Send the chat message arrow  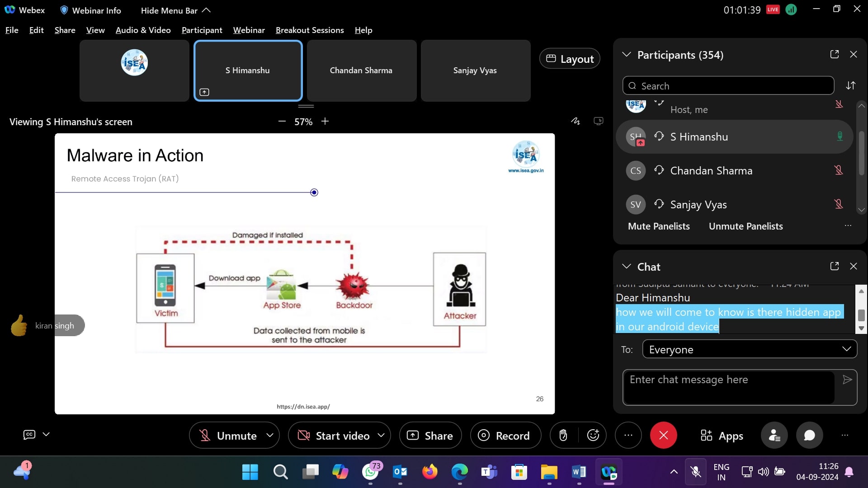point(847,380)
